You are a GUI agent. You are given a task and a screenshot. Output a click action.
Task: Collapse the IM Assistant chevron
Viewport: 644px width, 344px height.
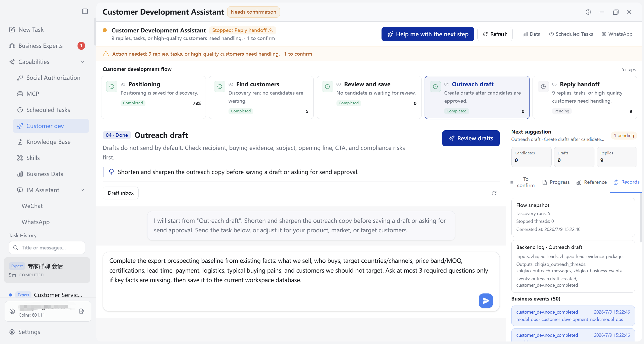(82, 190)
